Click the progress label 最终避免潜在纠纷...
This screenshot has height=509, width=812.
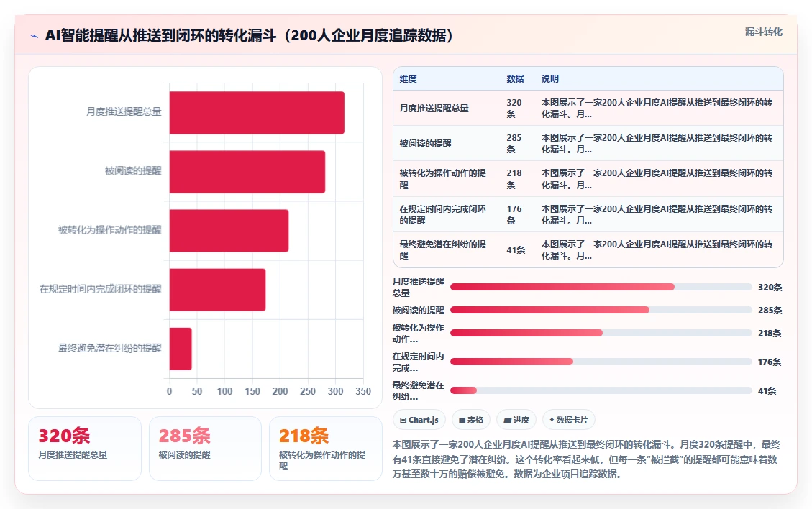(418, 391)
